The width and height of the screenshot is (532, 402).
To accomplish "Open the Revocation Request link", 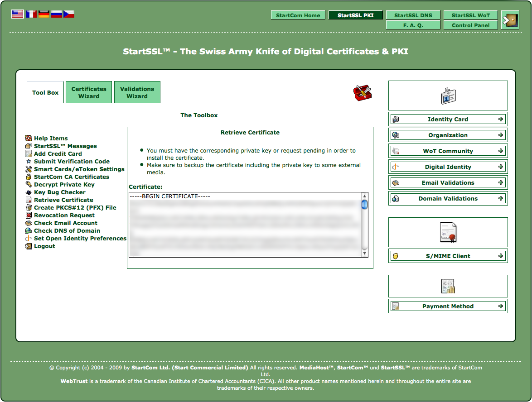I will (x=64, y=215).
